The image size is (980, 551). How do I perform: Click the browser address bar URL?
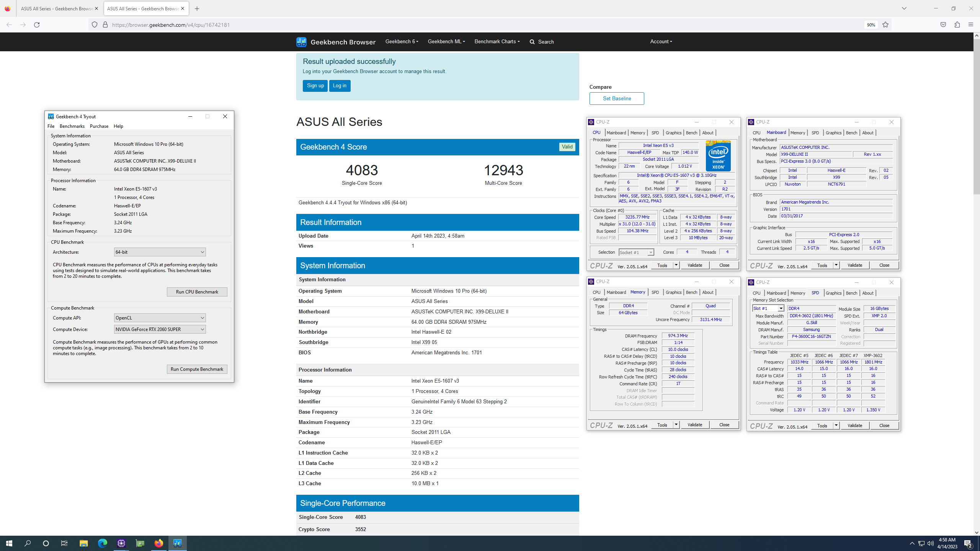[171, 25]
